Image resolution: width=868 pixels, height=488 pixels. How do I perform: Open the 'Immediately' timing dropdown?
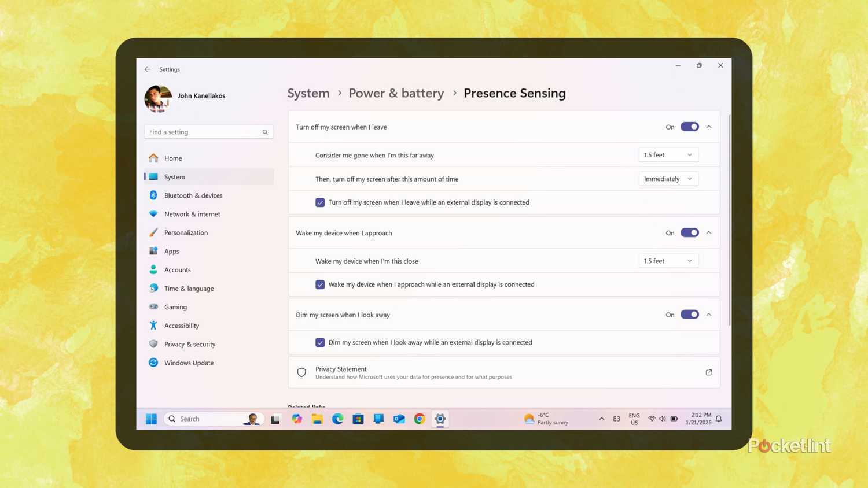point(668,179)
